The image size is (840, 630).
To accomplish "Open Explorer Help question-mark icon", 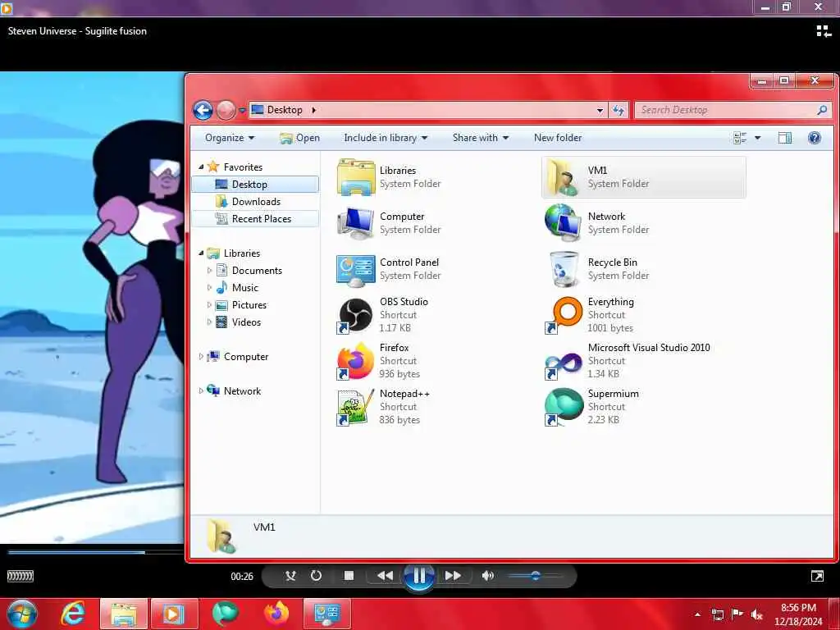I will 815,138.
